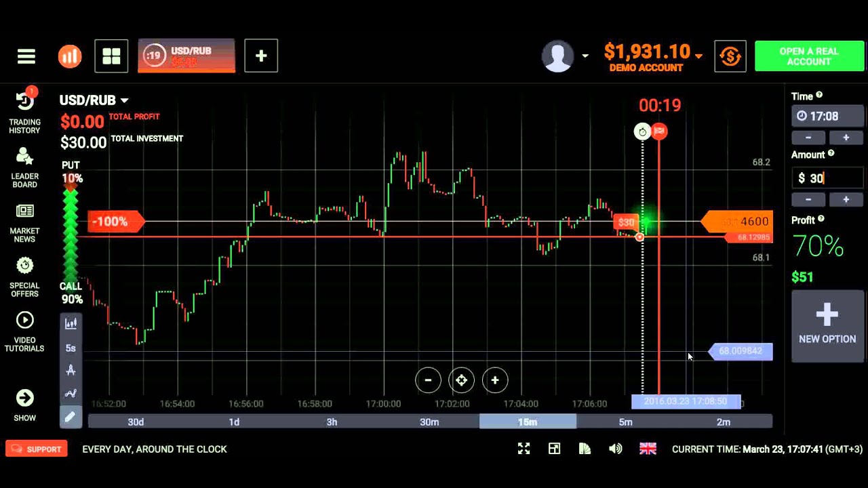Screen dimensions: 868x488
Task: Open the indicators wave line icon
Action: pos(71,394)
